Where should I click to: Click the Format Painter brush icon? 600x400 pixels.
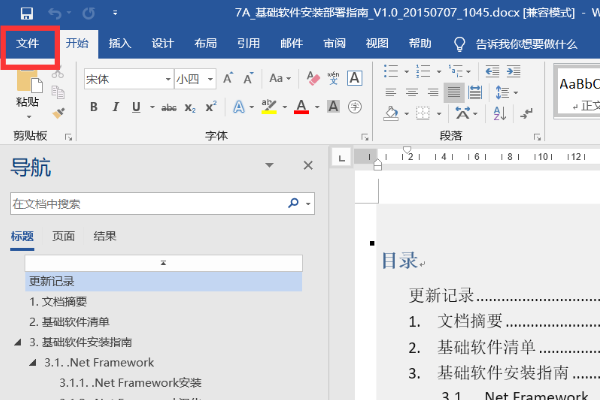click(59, 113)
